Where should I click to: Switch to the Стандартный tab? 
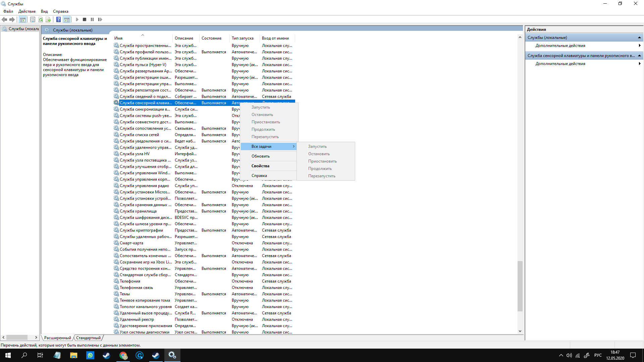pyautogui.click(x=88, y=338)
